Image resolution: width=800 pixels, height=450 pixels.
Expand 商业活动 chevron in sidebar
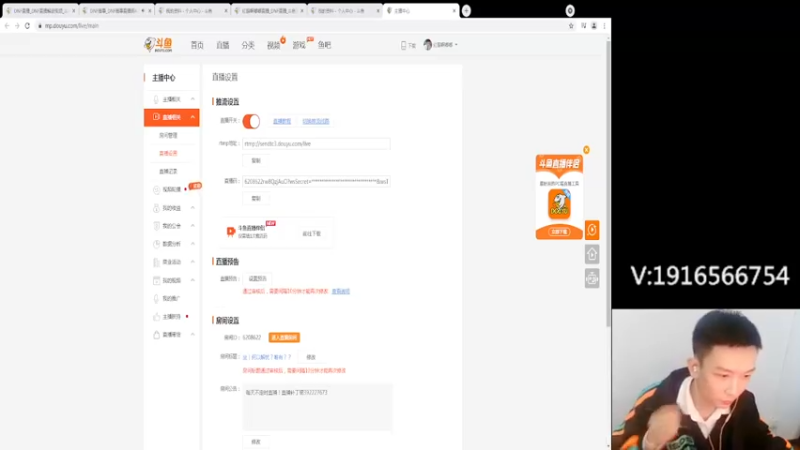[193, 262]
